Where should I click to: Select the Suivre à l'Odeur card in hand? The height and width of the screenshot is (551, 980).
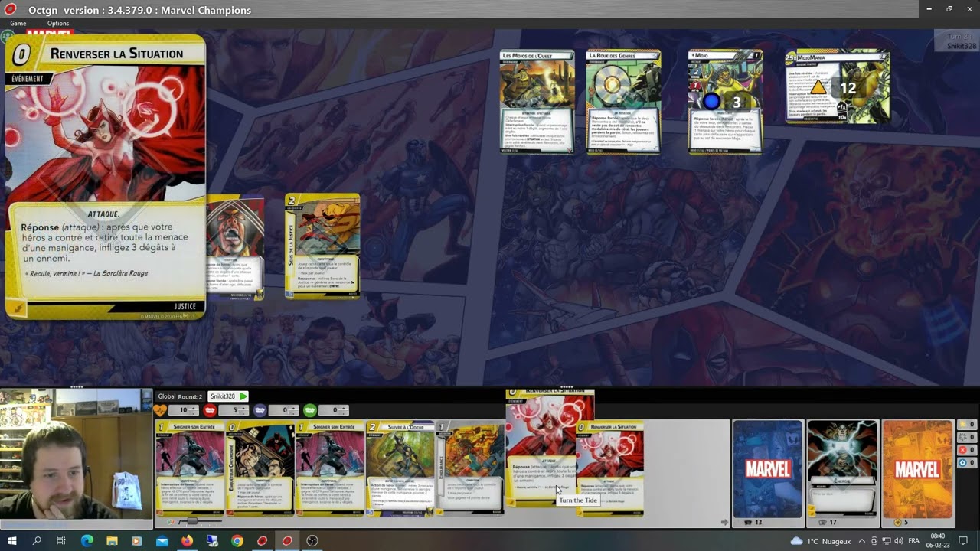(x=400, y=468)
